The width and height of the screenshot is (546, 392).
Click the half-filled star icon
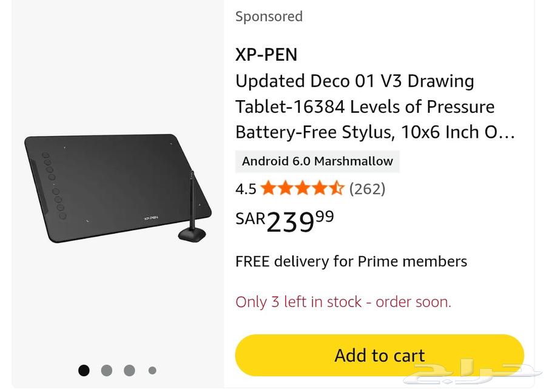click(x=337, y=189)
